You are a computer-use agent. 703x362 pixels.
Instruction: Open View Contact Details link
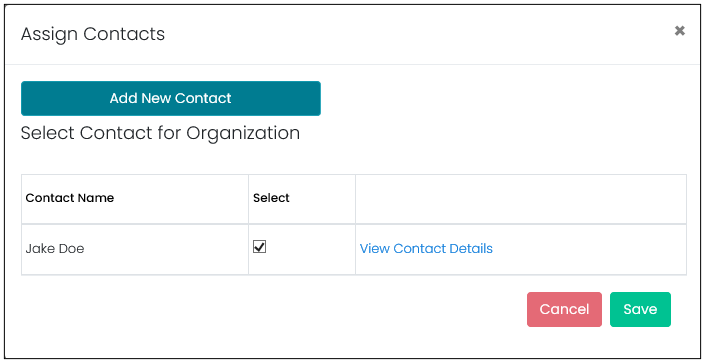tap(426, 249)
